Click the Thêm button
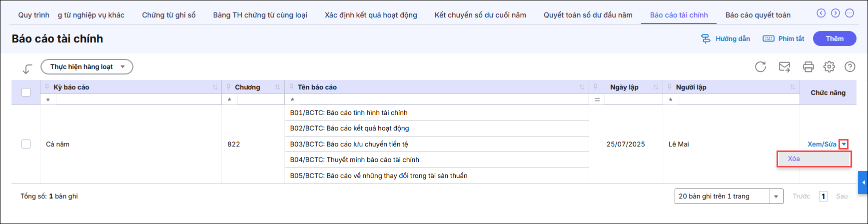The width and height of the screenshot is (868, 224). (x=834, y=38)
